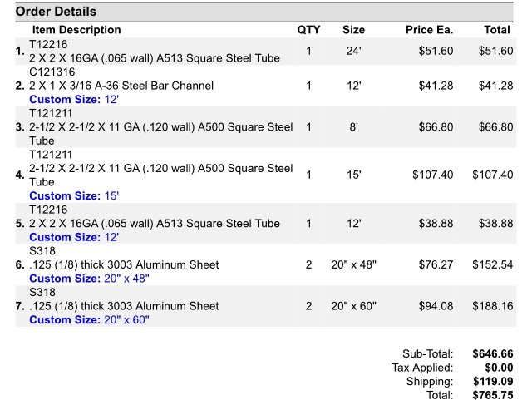This screenshot has width=532, height=400.
Task: Click Custom Size 12' under item 2
Action: pos(74,100)
